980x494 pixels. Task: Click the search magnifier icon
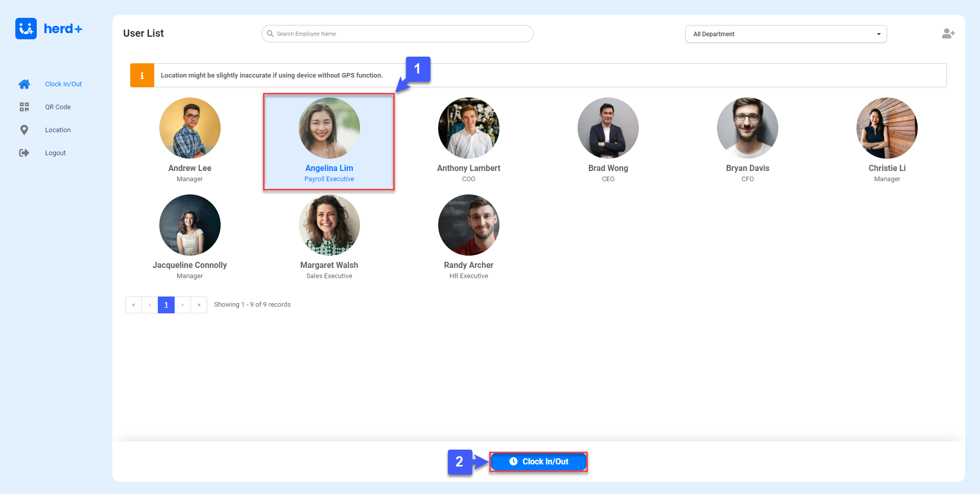[270, 34]
